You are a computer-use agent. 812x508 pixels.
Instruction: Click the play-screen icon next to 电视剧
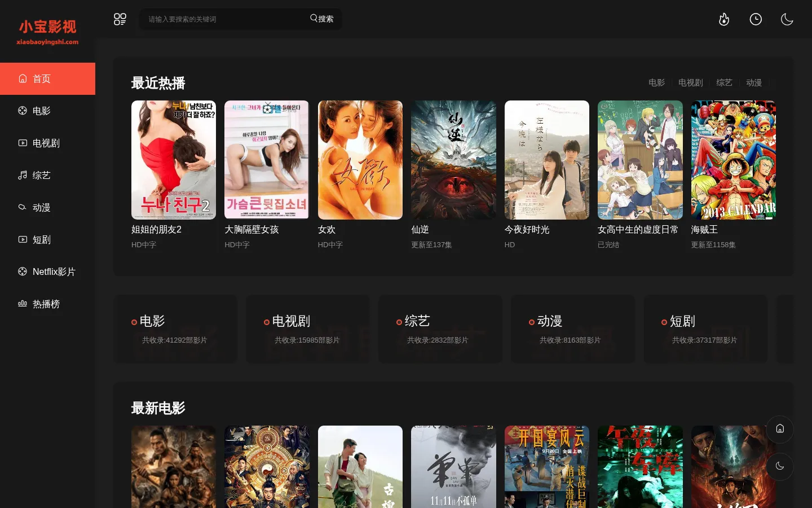pos(23,143)
